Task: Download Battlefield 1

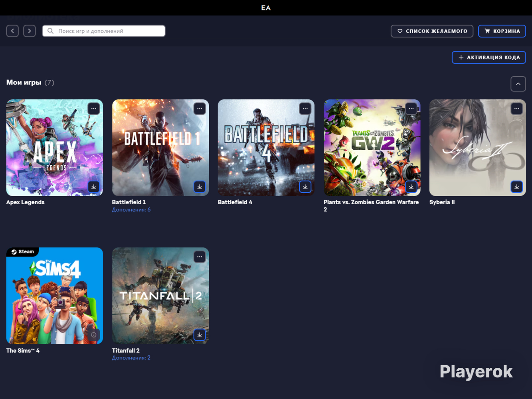Action: coord(200,187)
